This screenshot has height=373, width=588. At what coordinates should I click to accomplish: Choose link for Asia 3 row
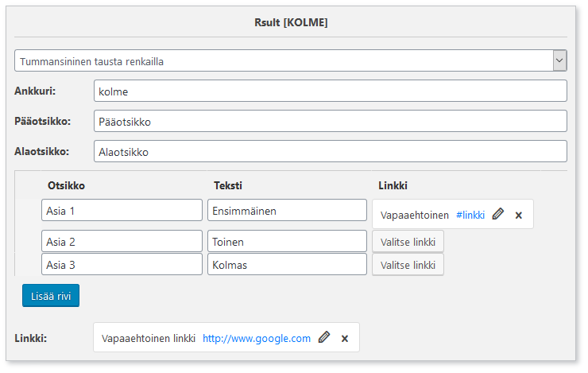pos(408,266)
